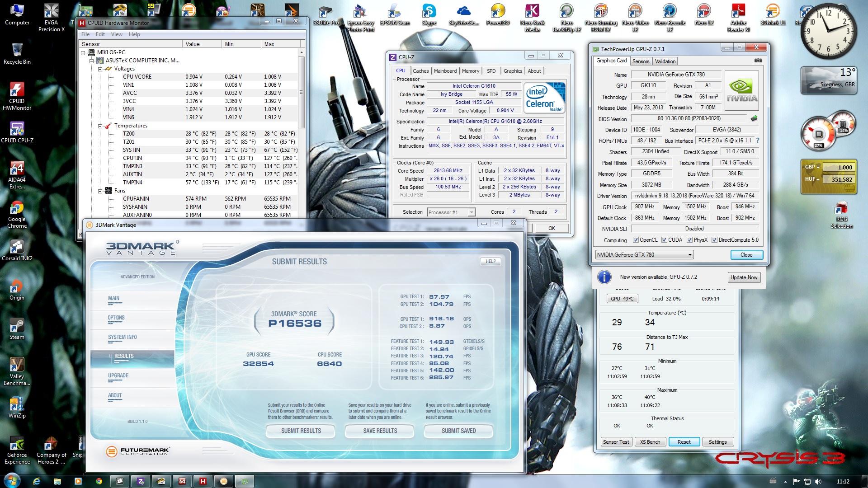
Task: Click the weather gadget showing Skegness
Action: 829,80
